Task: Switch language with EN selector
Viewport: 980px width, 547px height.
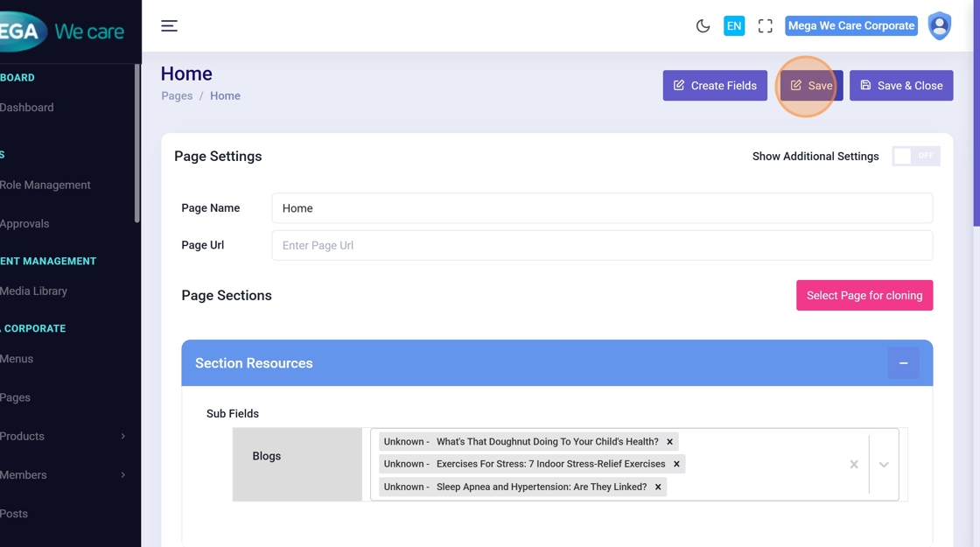Action: click(x=734, y=26)
